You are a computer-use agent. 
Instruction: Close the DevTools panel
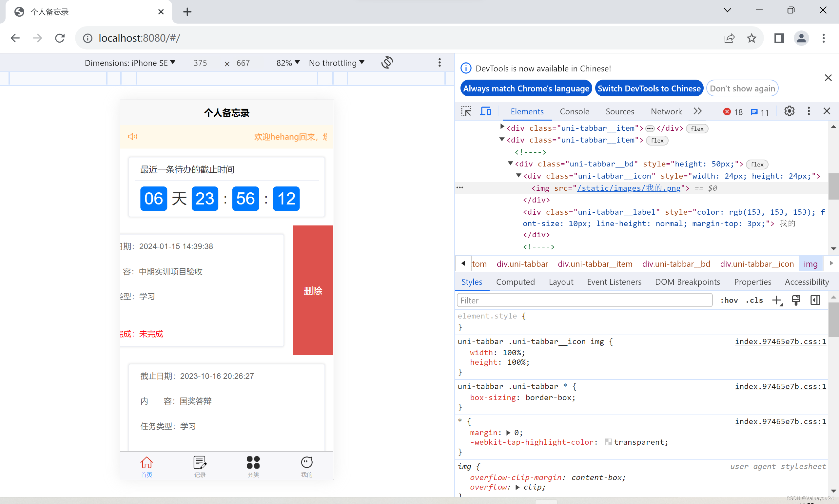click(x=827, y=111)
